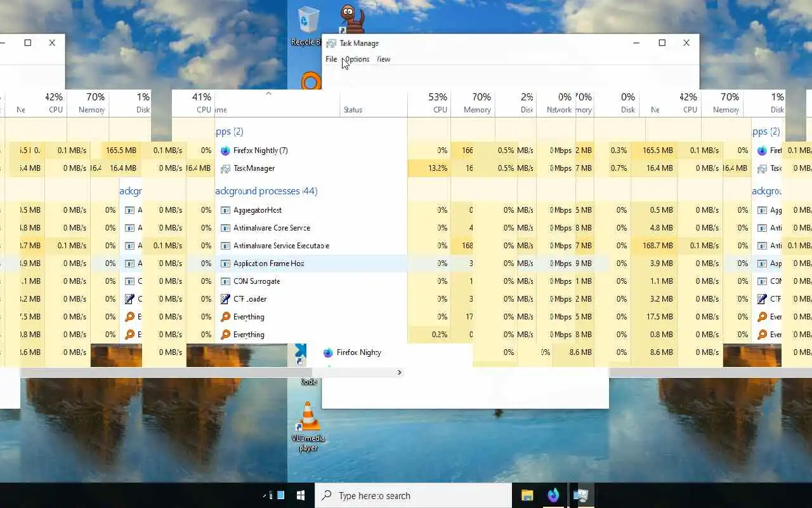The height and width of the screenshot is (508, 812).
Task: Click the magnifier icon of Everything using 0.2% CPU
Action: [225, 335]
